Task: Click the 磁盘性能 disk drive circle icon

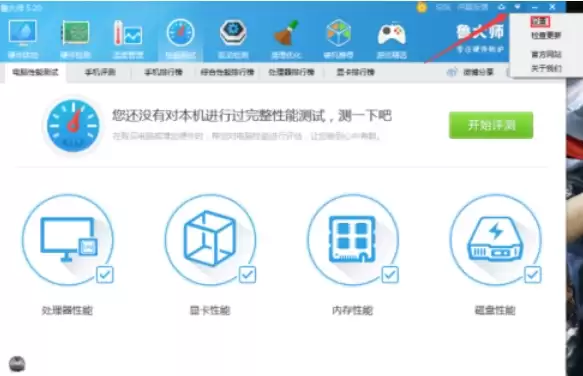Action: 495,240
